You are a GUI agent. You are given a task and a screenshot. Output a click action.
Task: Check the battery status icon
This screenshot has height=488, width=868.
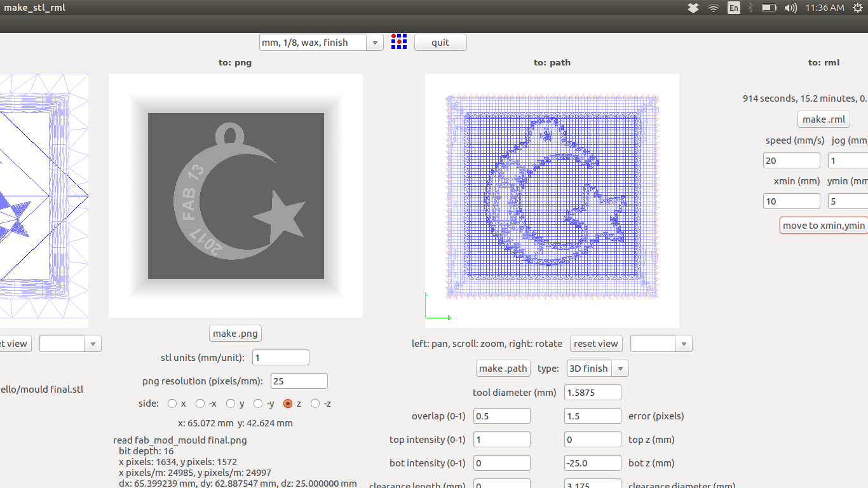click(x=769, y=8)
